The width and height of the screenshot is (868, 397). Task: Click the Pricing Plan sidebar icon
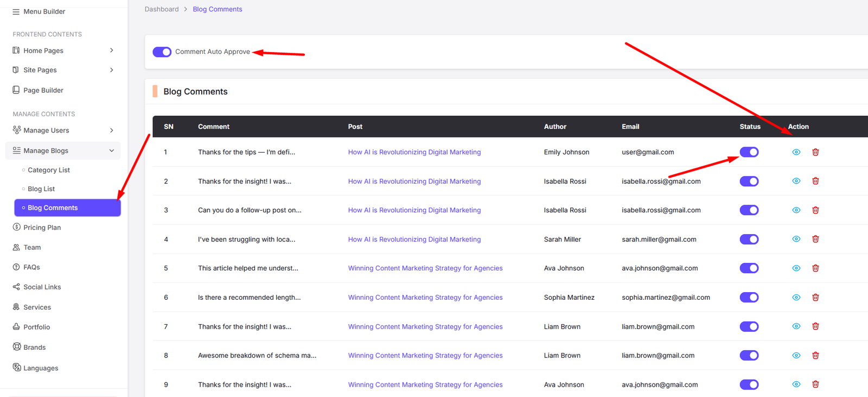coord(16,227)
